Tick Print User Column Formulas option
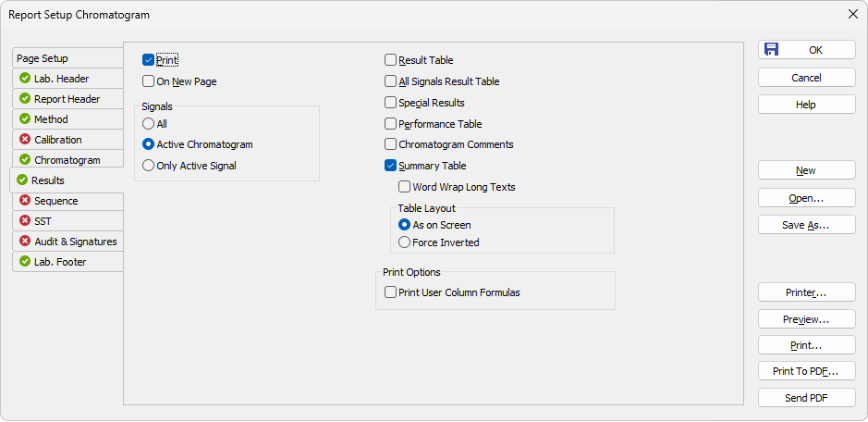868x422 pixels. 390,292
